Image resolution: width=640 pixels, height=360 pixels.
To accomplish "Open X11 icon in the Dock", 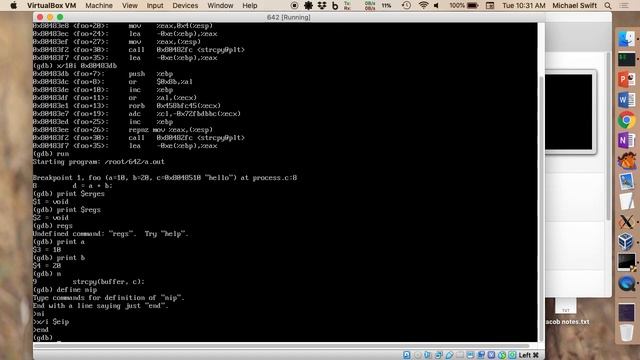I will (x=627, y=222).
